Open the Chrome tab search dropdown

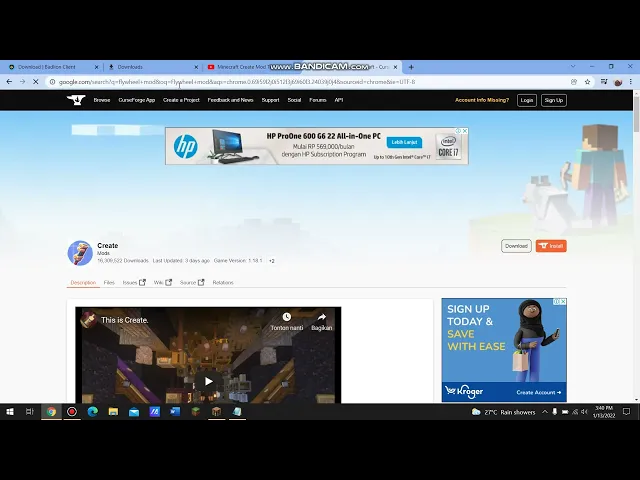point(573,67)
